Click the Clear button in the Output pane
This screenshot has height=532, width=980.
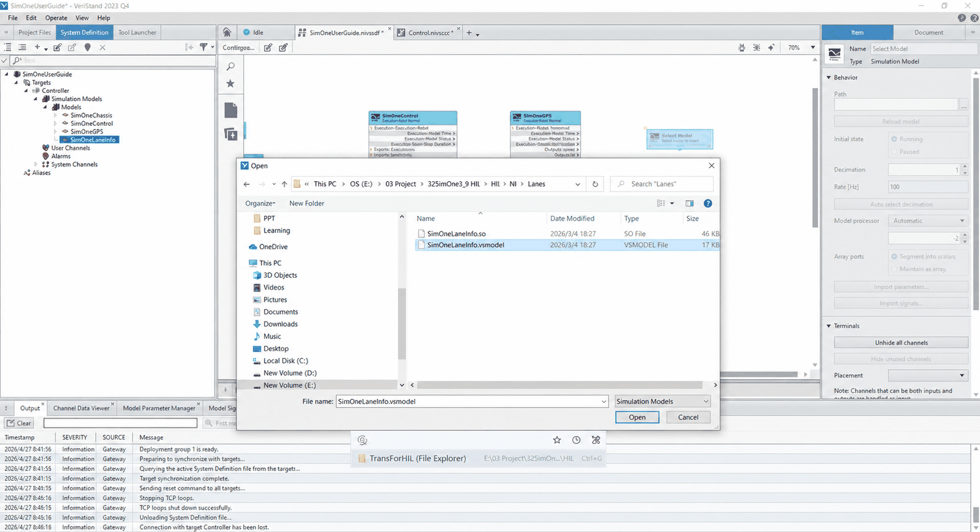(x=19, y=423)
